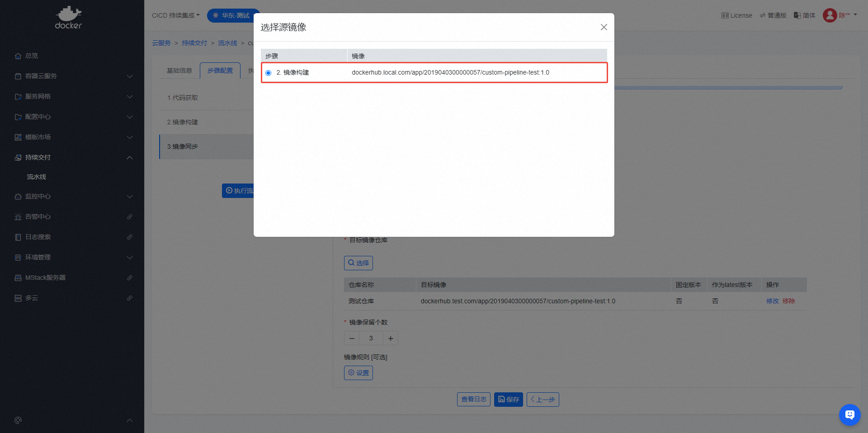Switch to the 基础信息 tab

179,71
